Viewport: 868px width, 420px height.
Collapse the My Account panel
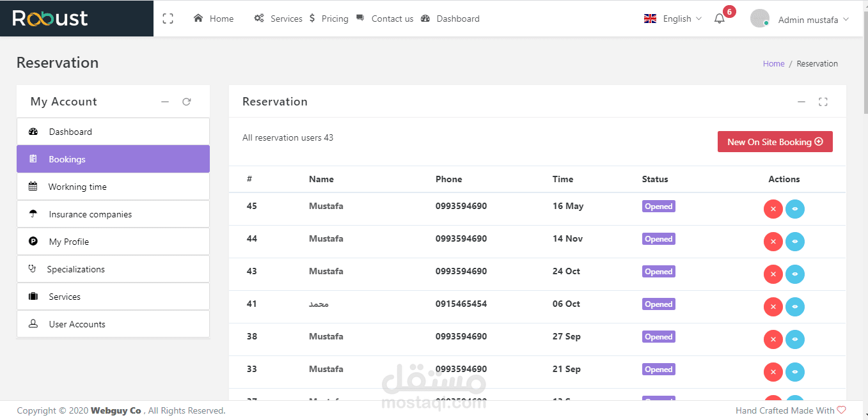(x=165, y=102)
